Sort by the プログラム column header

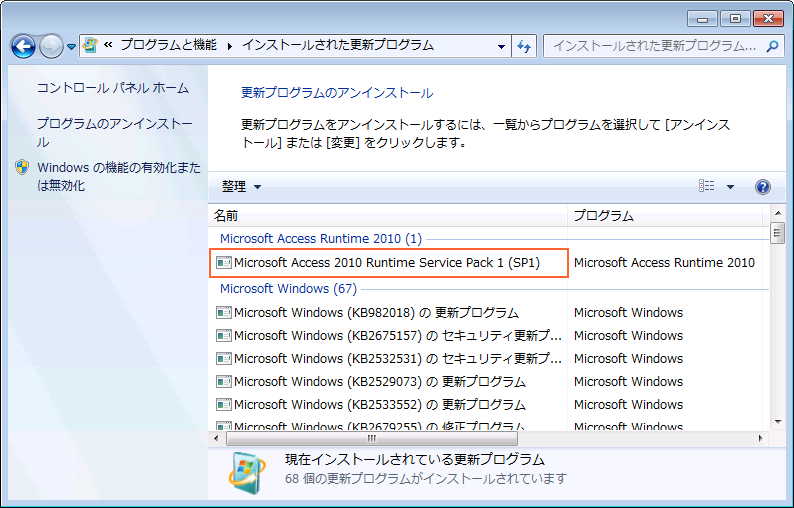(x=665, y=216)
